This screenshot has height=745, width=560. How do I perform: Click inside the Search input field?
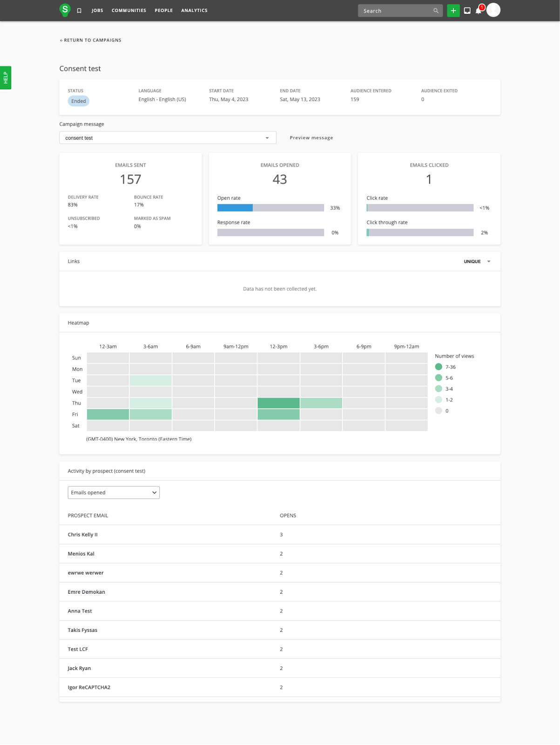[395, 11]
